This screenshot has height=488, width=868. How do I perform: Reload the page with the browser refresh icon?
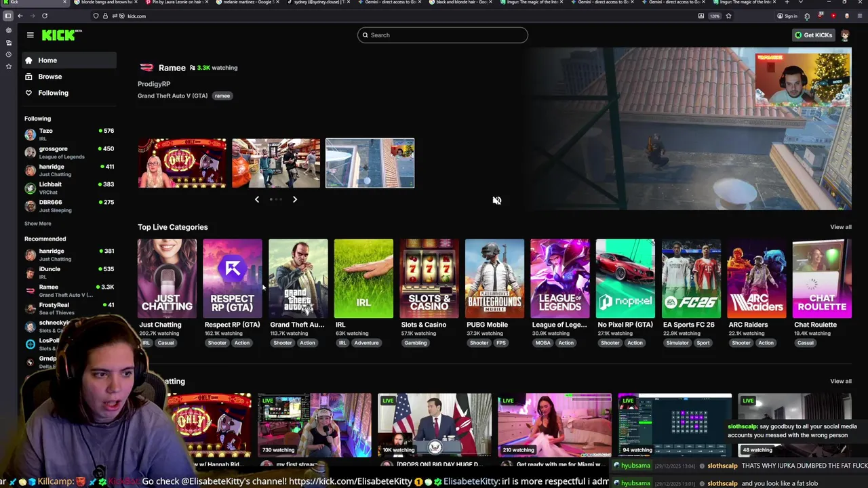tap(45, 16)
